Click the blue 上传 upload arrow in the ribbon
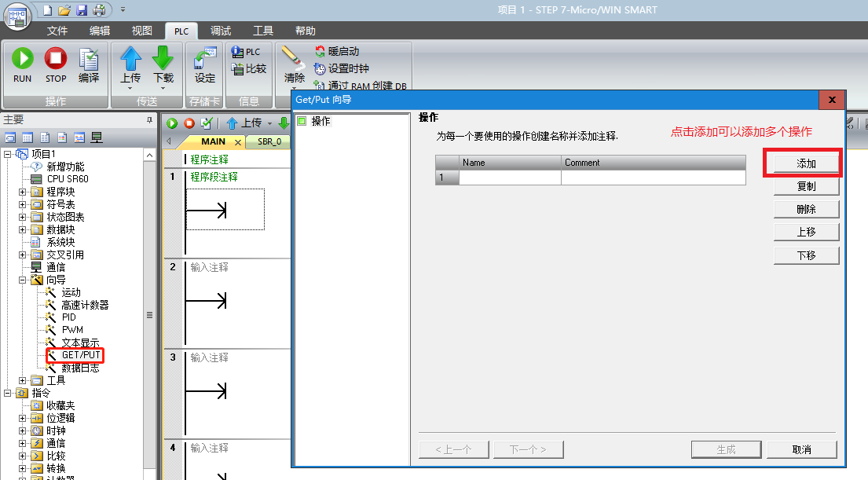The width and height of the screenshot is (868, 480). (x=130, y=58)
